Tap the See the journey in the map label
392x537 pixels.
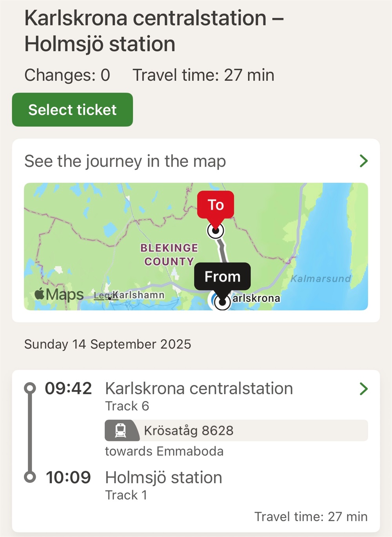coord(125,161)
